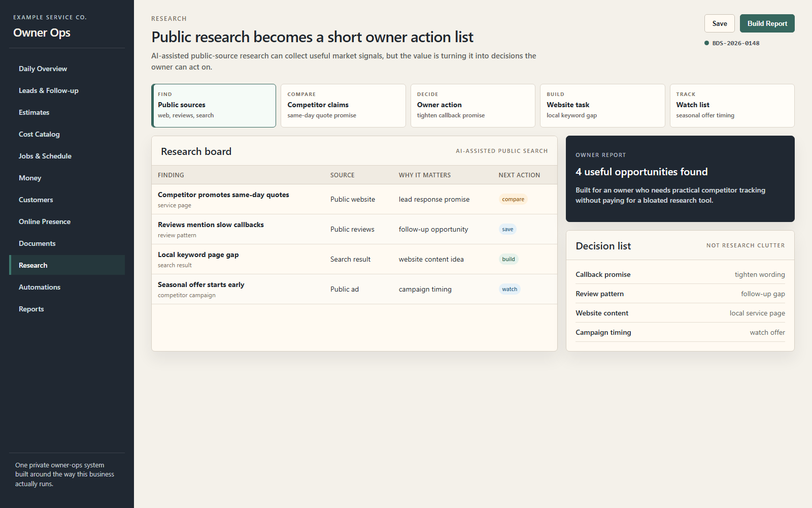Screen dimensions: 812x508
Task: Click the compare action tag
Action: [513, 199]
